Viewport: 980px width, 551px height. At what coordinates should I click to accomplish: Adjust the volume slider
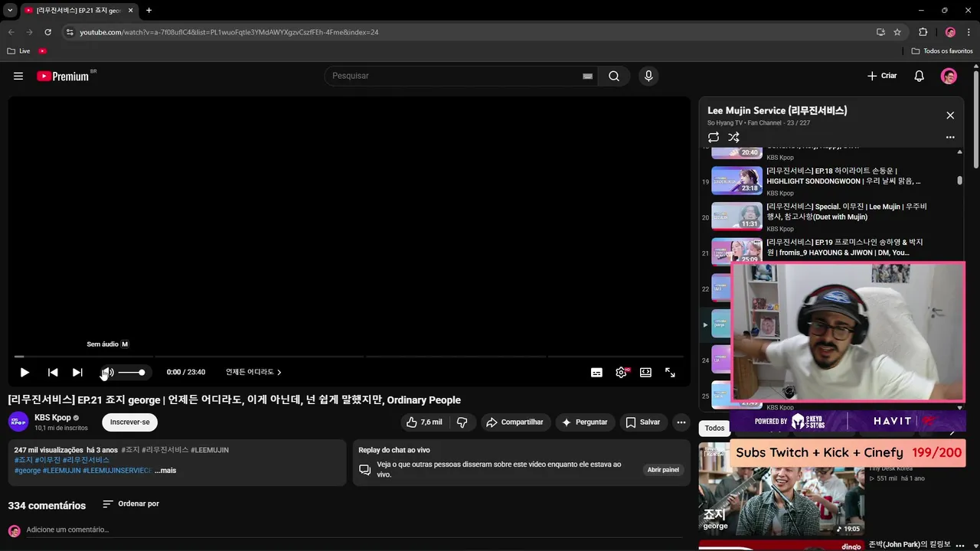(x=131, y=372)
